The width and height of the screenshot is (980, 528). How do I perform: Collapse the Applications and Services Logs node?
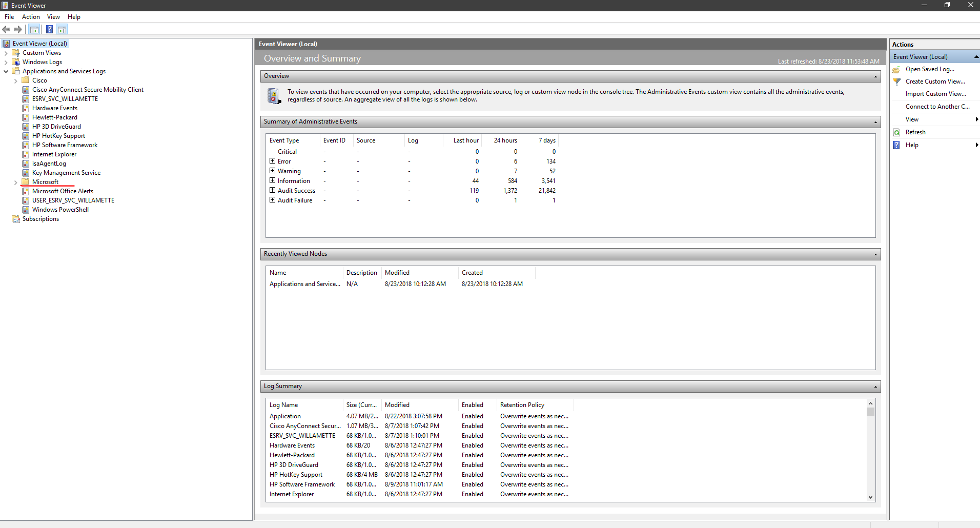(6, 71)
